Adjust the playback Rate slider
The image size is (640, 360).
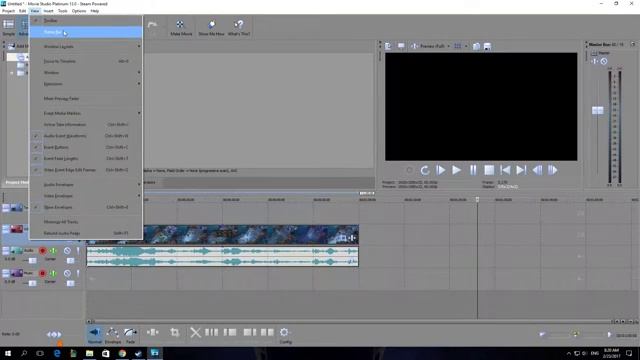(54, 334)
